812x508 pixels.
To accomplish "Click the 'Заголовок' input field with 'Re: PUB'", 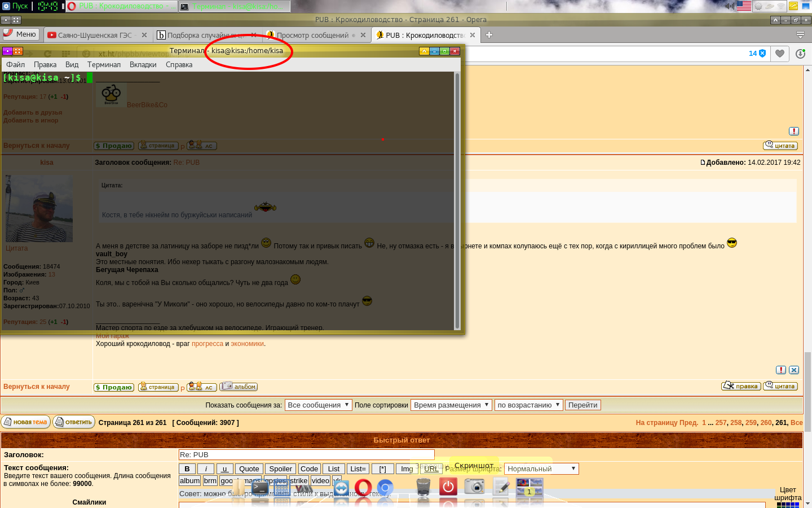I will click(x=306, y=454).
